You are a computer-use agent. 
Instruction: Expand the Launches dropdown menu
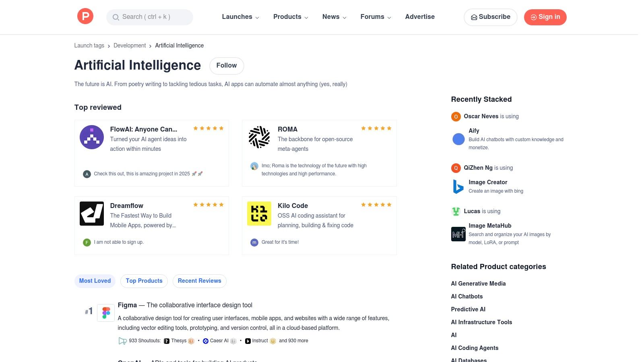240,17
